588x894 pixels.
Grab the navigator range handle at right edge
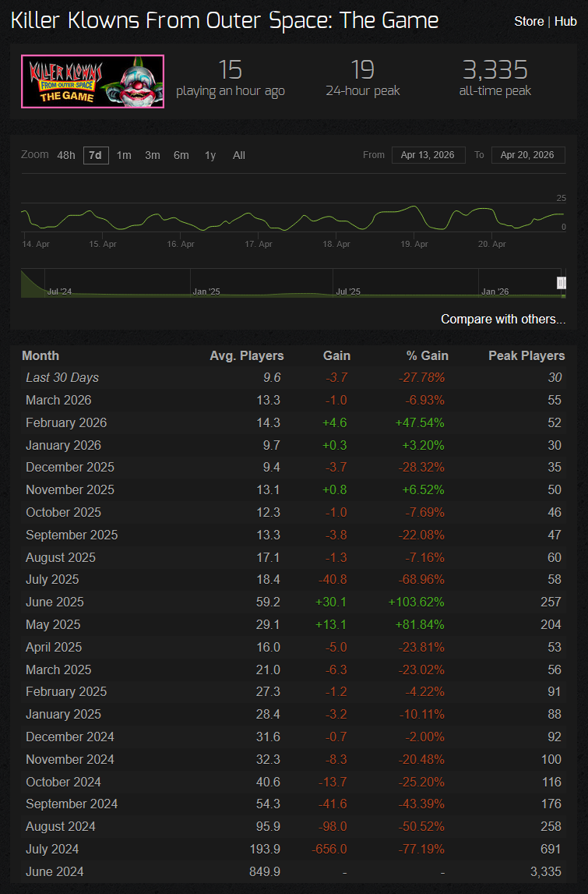coord(562,283)
